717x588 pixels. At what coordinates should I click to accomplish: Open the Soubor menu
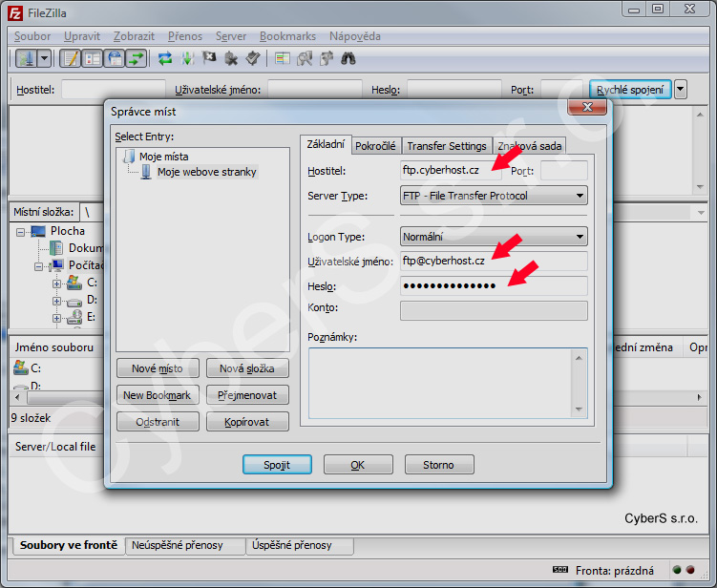click(32, 36)
